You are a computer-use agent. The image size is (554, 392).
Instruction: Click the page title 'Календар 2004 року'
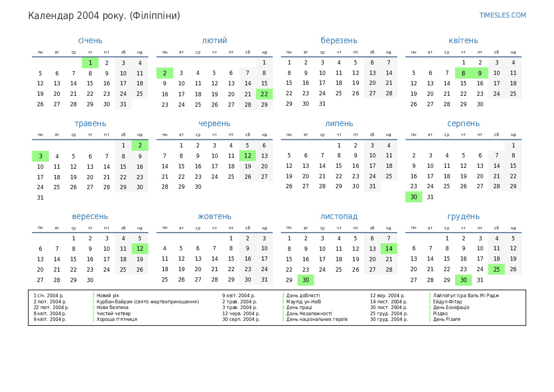pos(104,16)
